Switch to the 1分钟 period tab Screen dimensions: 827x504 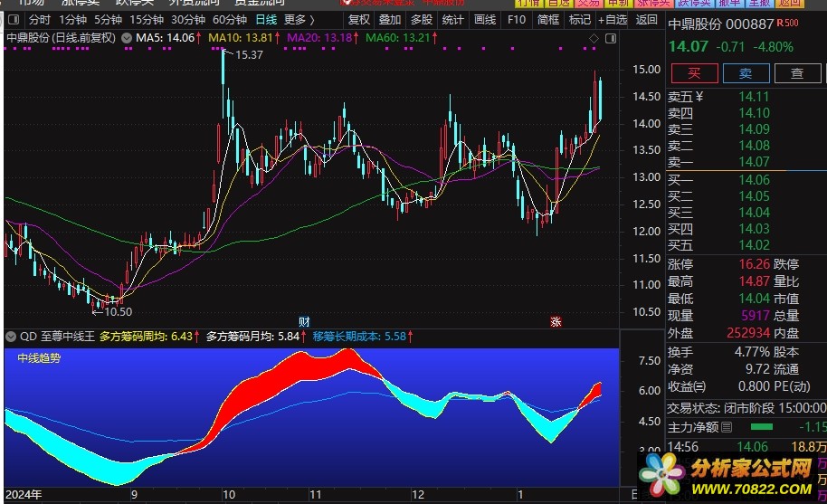point(72,20)
